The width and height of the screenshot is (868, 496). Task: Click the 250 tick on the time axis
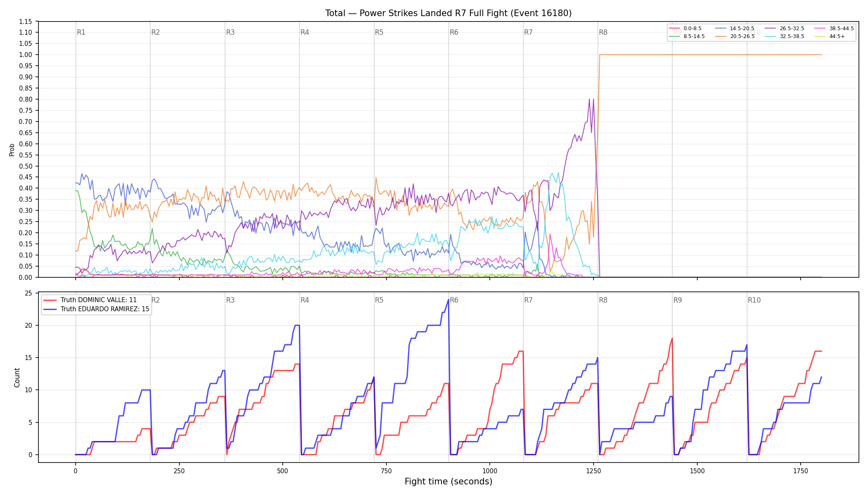(x=179, y=471)
